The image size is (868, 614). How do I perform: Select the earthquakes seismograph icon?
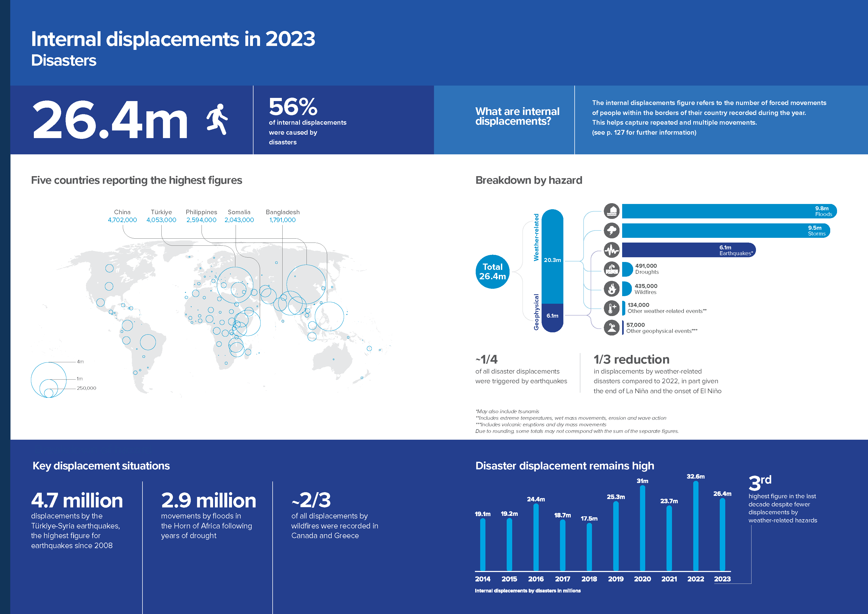[x=612, y=250]
